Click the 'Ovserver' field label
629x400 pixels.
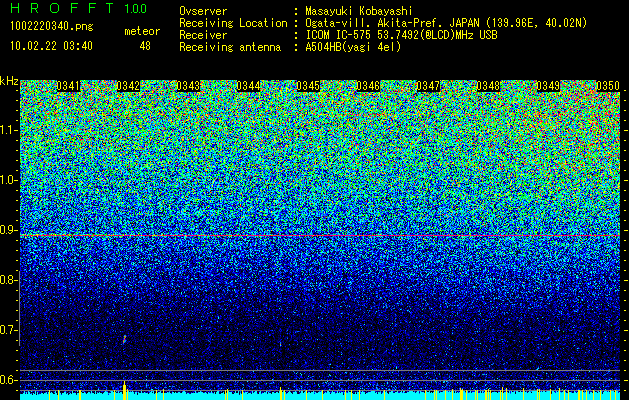(x=203, y=11)
